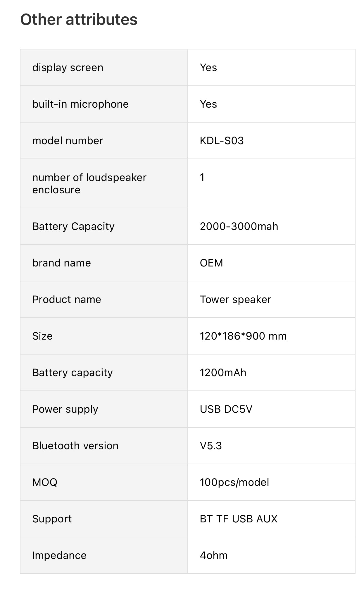Select the MOQ row label

pyautogui.click(x=45, y=482)
